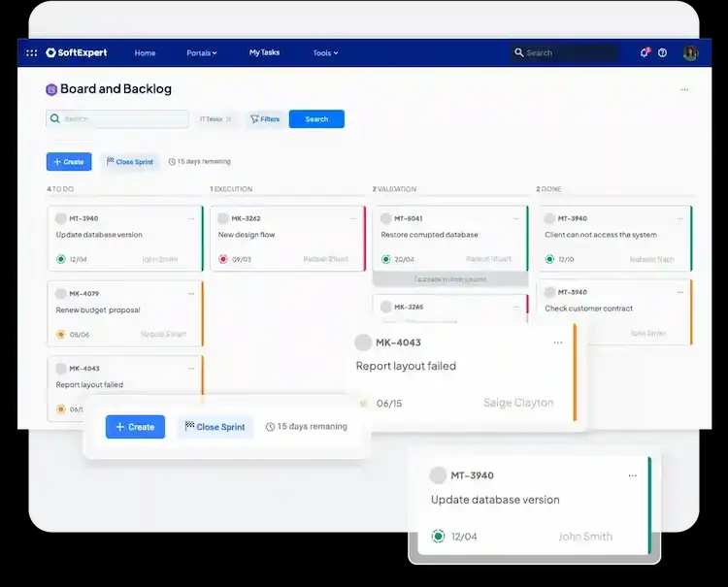Remove the IT Tasks filter tag

(229, 119)
